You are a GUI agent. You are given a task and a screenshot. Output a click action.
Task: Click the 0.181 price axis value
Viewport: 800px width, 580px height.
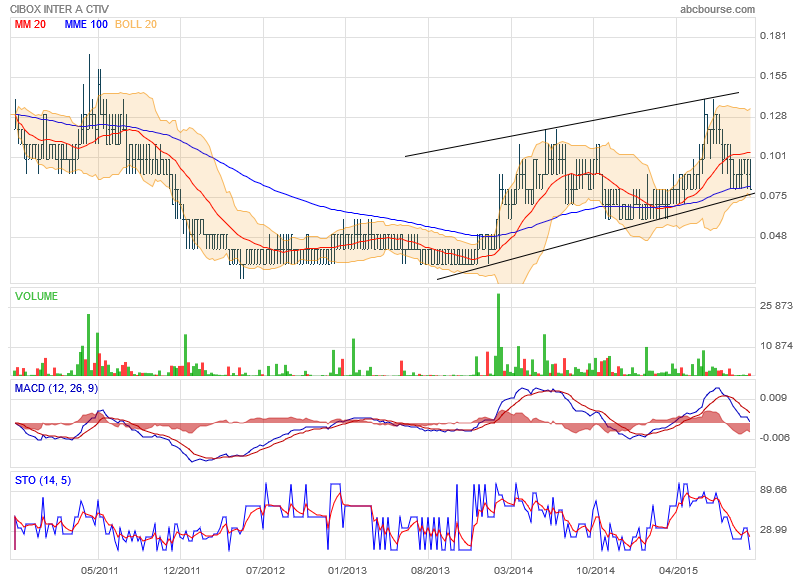[773, 36]
